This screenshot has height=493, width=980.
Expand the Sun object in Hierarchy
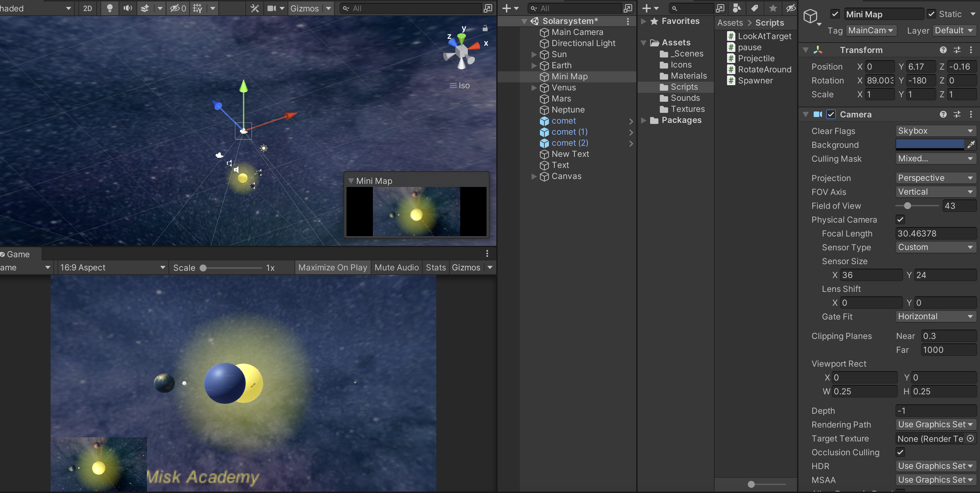(534, 54)
